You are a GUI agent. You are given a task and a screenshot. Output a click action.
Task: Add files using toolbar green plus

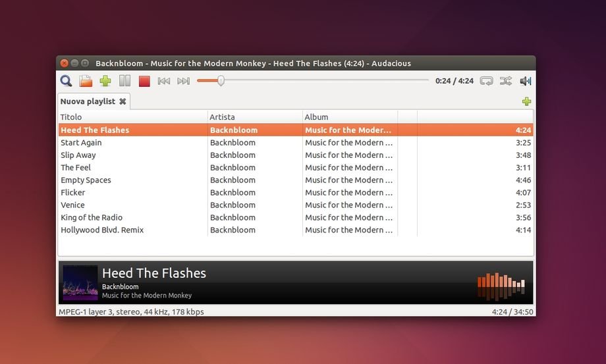[x=105, y=81]
